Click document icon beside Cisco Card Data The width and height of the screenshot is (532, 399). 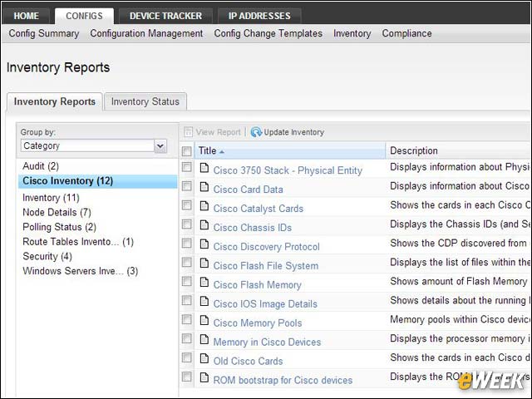[x=204, y=186]
